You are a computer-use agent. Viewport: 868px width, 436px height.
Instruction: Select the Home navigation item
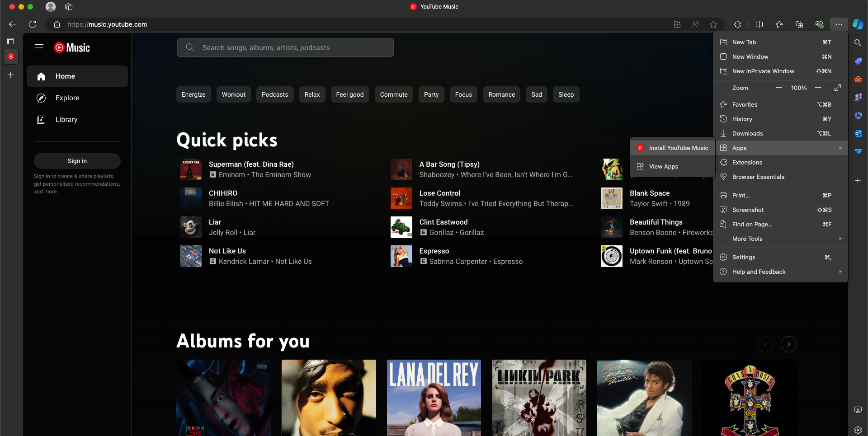click(x=77, y=76)
